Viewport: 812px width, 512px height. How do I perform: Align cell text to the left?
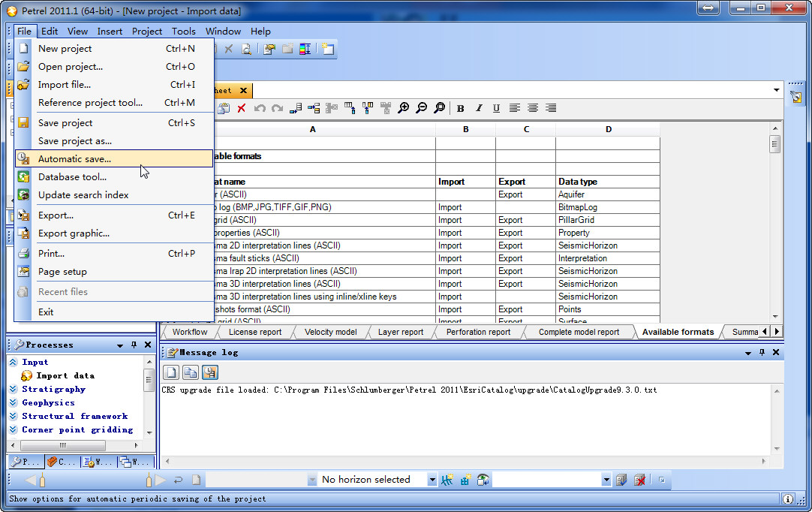[x=514, y=108]
